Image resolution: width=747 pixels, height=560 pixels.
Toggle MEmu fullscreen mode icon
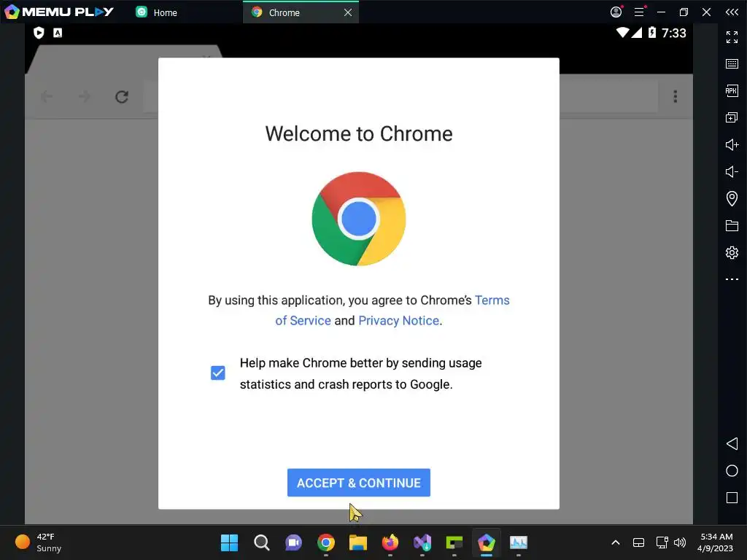coord(732,37)
